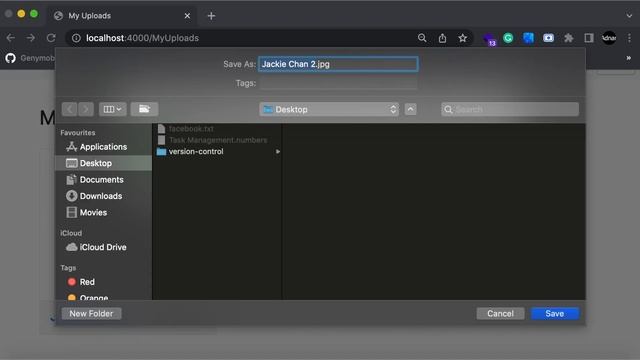The image size is (640, 360).
Task: Click the New Folder button
Action: (91, 313)
